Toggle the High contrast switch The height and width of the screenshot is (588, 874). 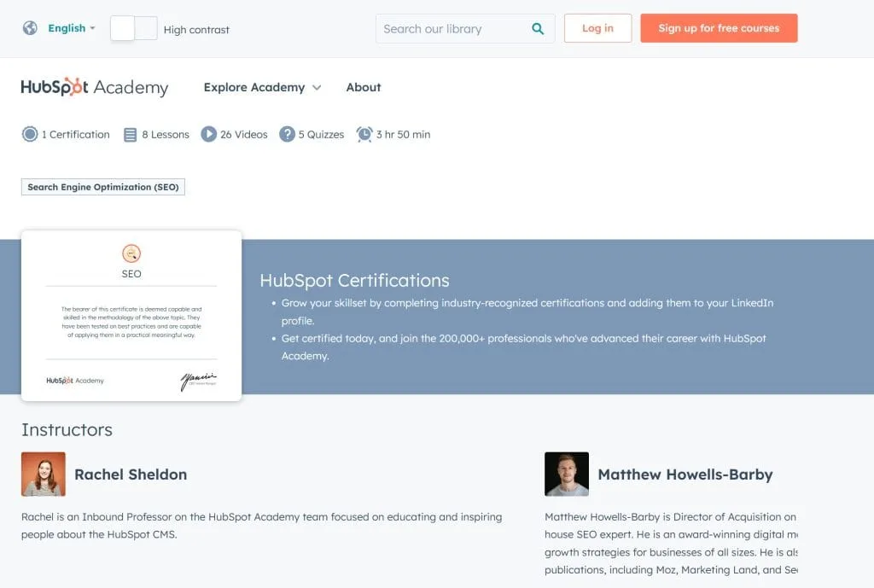pyautogui.click(x=134, y=28)
